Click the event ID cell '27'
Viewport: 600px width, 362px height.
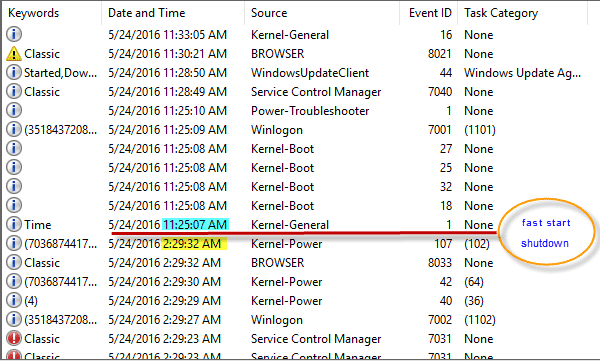pyautogui.click(x=446, y=149)
